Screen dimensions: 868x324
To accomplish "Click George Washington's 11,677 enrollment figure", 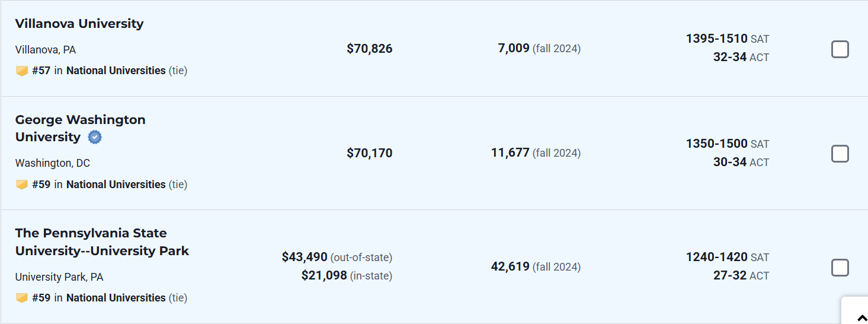I will [510, 153].
